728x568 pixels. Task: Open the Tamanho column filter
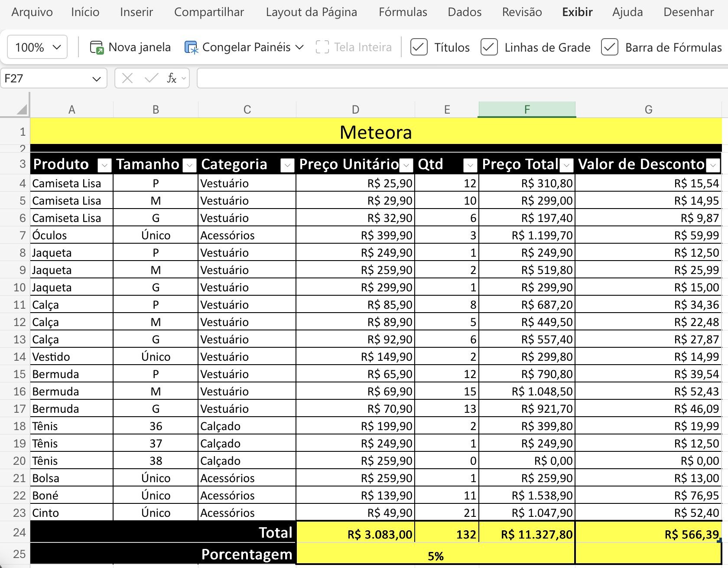(x=189, y=165)
